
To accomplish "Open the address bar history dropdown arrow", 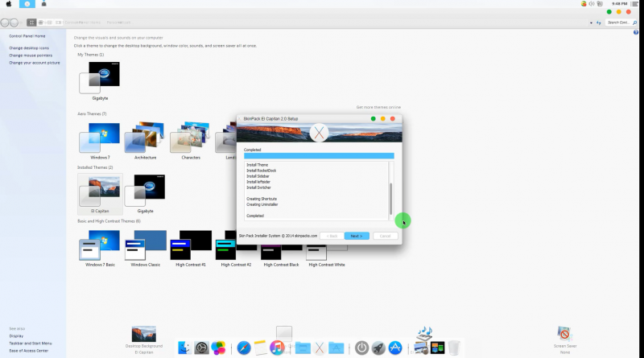I will (591, 23).
